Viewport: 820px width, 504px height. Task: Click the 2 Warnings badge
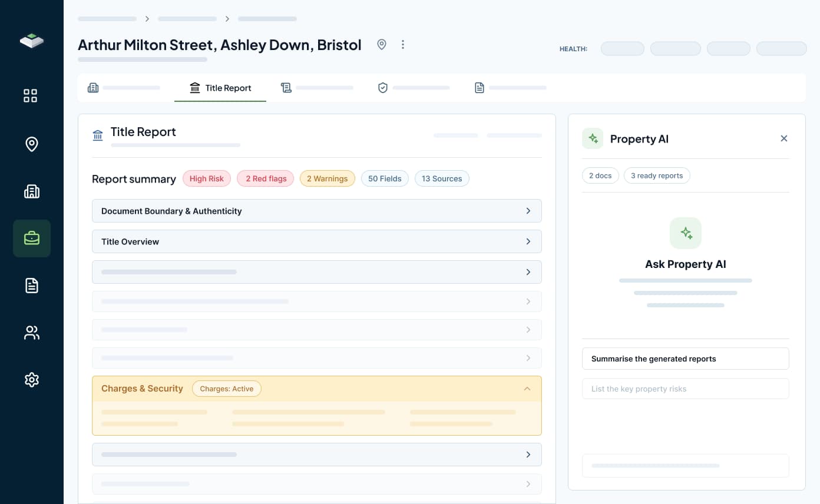328,178
